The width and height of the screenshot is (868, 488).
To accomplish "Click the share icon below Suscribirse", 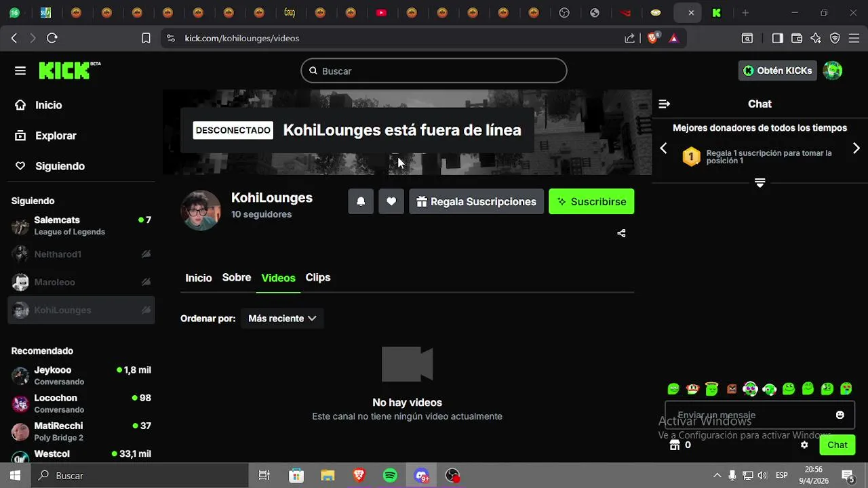I will (x=621, y=233).
